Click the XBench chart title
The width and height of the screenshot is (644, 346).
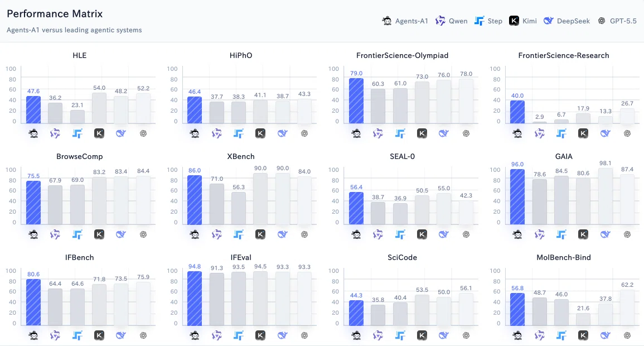241,157
